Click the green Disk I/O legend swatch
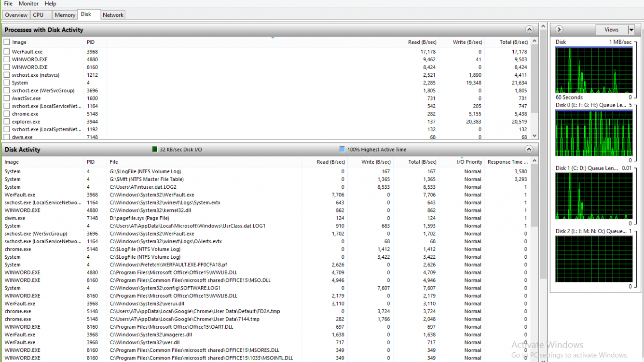The image size is (644, 362). [155, 150]
